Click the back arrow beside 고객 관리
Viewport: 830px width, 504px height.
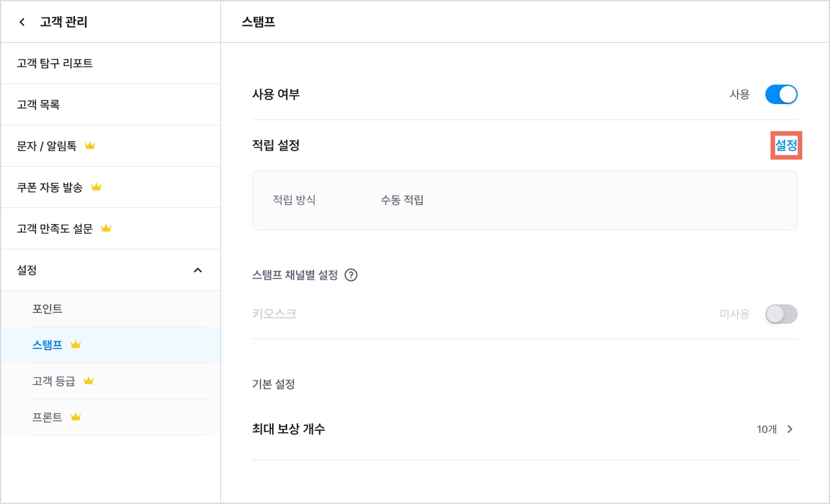coord(23,23)
